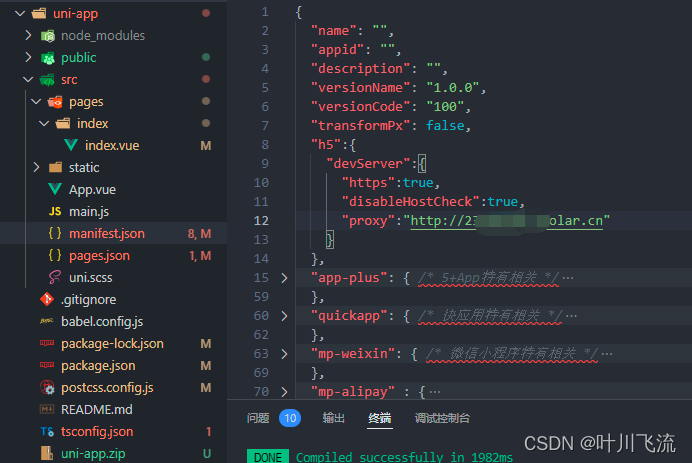Click the JSON braces icon beside manifest.json
The height and width of the screenshot is (463, 692).
(x=55, y=233)
